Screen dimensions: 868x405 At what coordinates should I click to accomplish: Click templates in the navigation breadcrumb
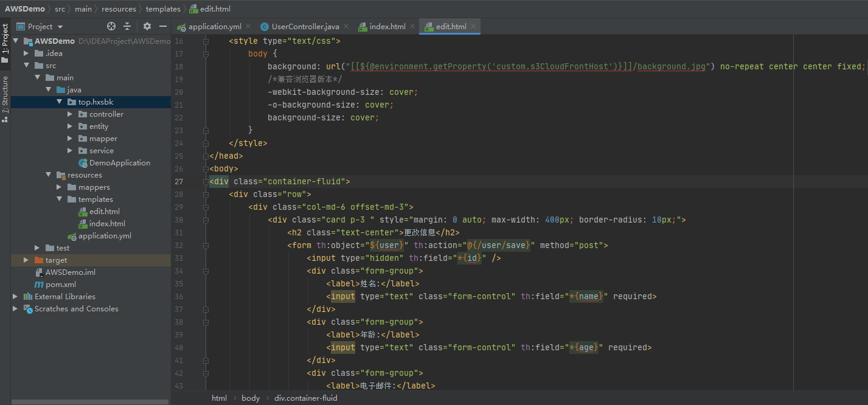click(x=163, y=9)
